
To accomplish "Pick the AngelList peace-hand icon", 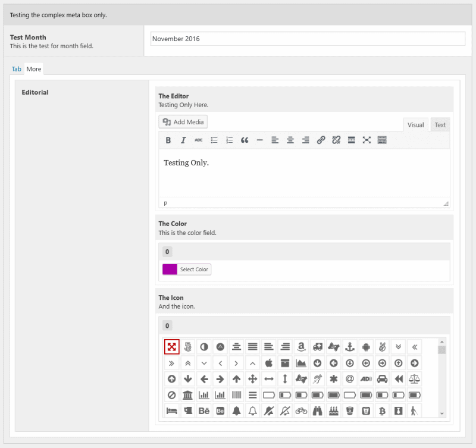I will click(x=382, y=347).
